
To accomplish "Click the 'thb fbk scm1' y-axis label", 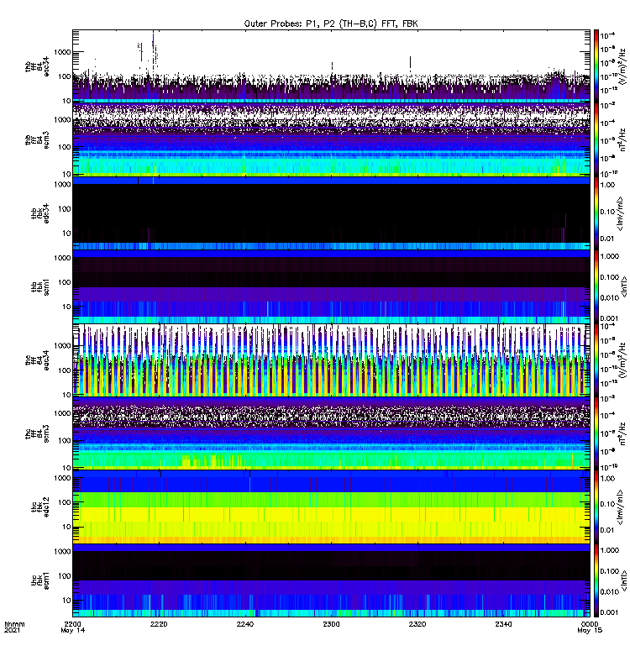I will tap(40, 286).
